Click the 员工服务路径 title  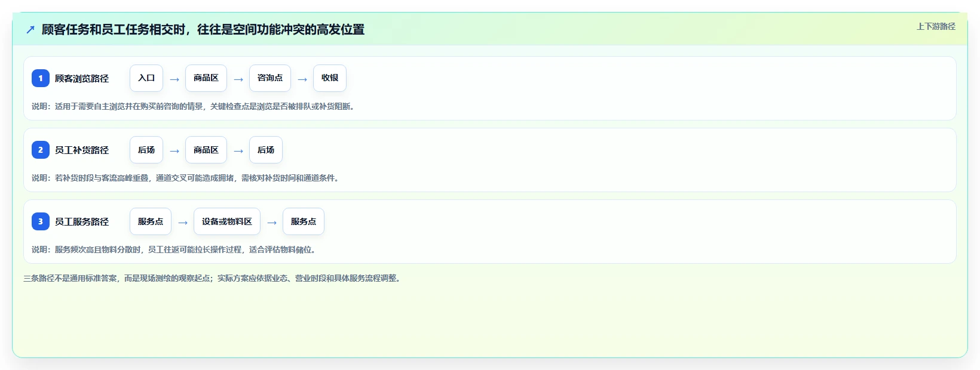[82, 221]
